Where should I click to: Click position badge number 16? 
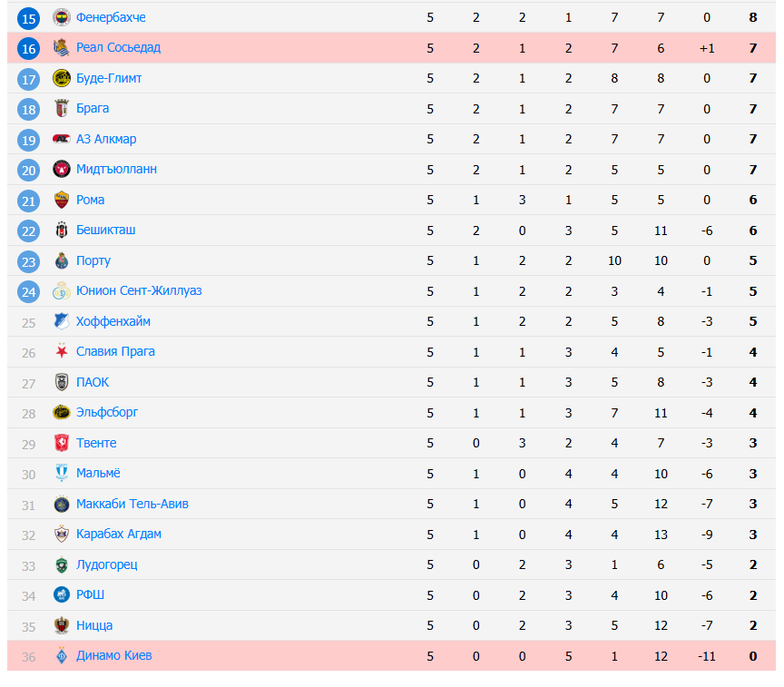point(29,48)
